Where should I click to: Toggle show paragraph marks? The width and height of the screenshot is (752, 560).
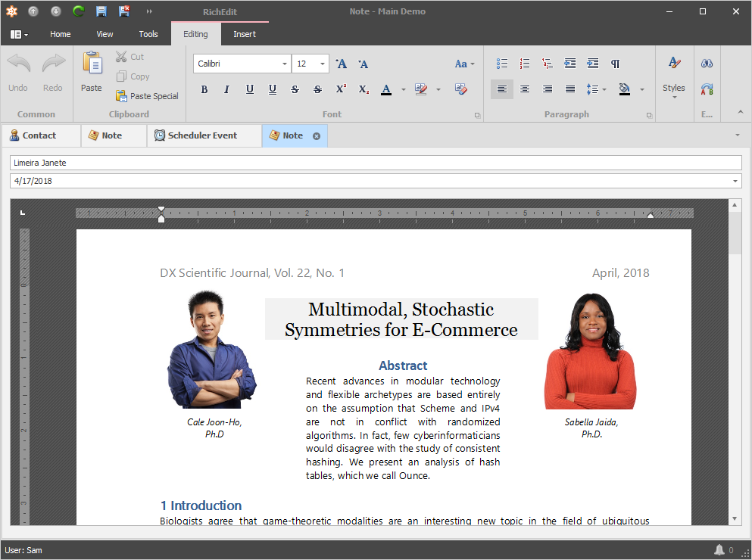616,64
